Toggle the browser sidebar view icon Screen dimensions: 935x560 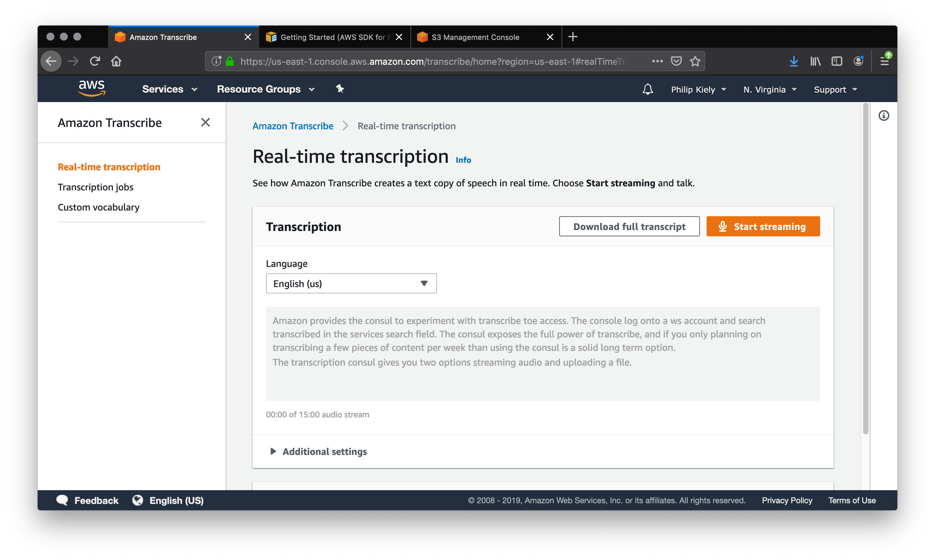click(837, 61)
